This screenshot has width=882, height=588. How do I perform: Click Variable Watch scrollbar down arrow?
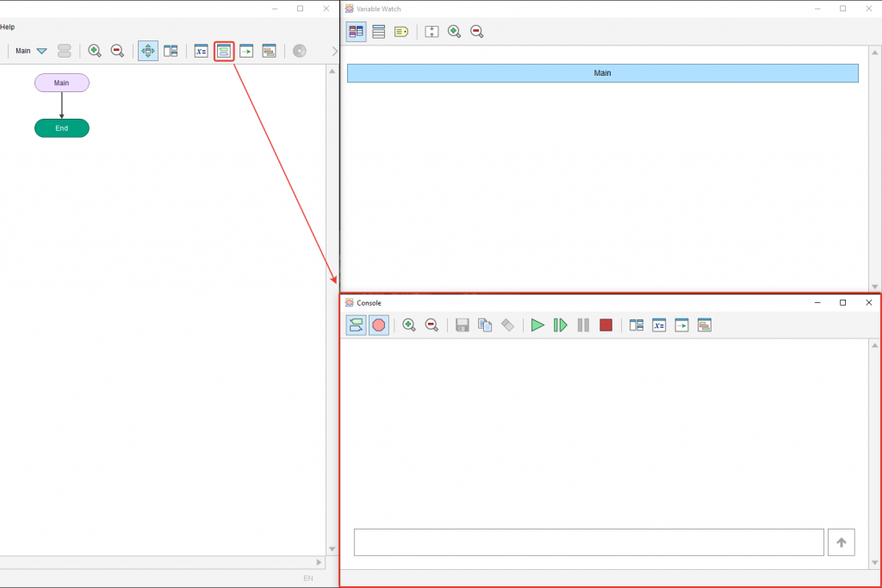[x=875, y=287]
